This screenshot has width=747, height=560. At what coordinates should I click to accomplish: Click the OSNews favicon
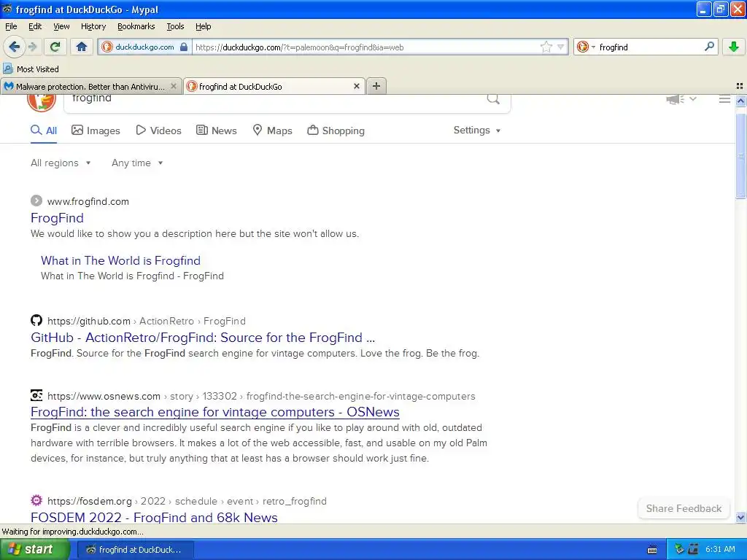36,395
